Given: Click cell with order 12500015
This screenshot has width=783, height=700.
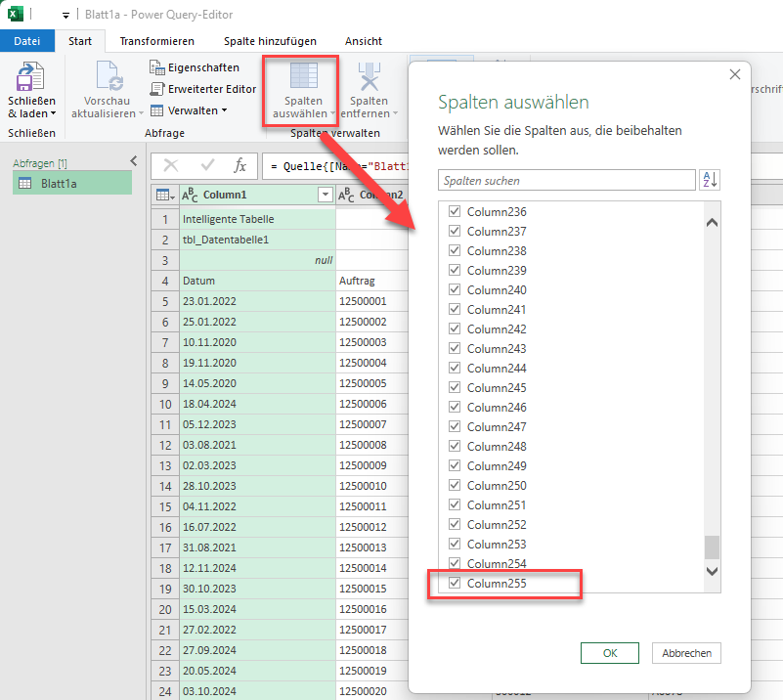Looking at the screenshot, I should [372, 589].
